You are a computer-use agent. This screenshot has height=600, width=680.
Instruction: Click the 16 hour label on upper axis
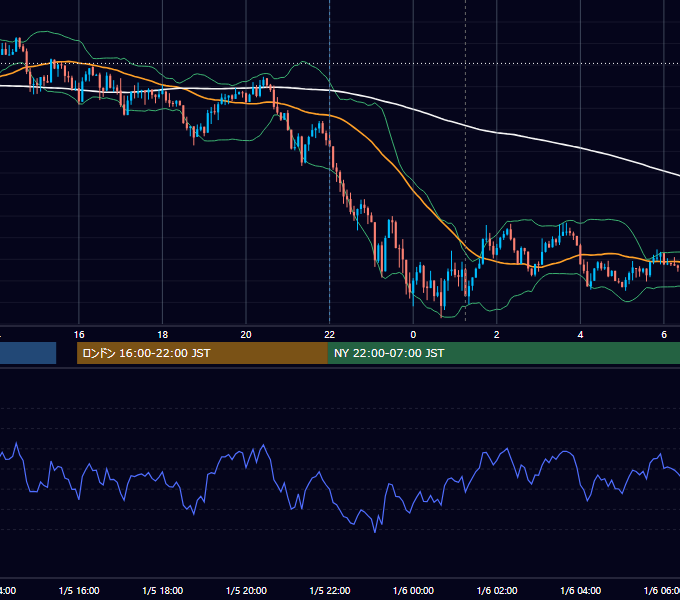79,335
